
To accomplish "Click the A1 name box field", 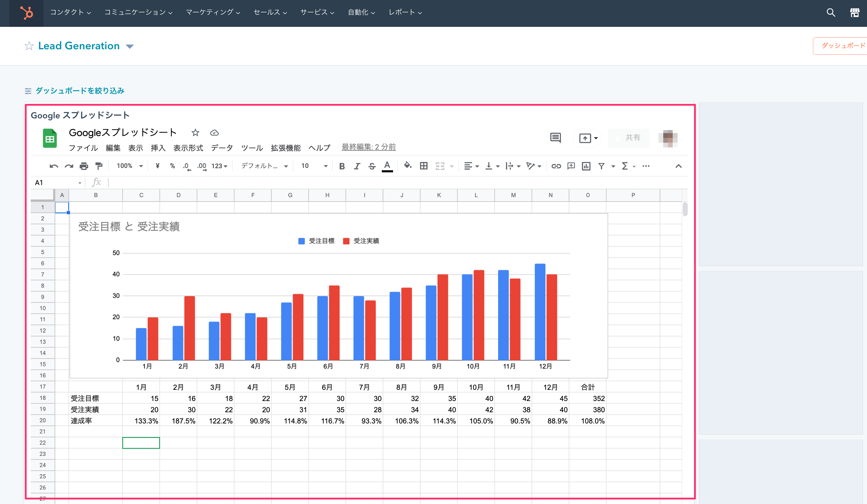I will (x=58, y=183).
